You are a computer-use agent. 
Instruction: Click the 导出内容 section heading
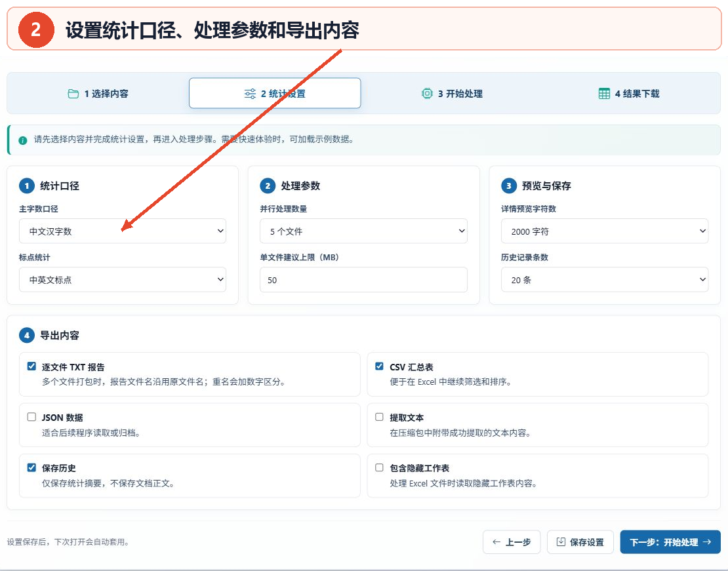60,335
